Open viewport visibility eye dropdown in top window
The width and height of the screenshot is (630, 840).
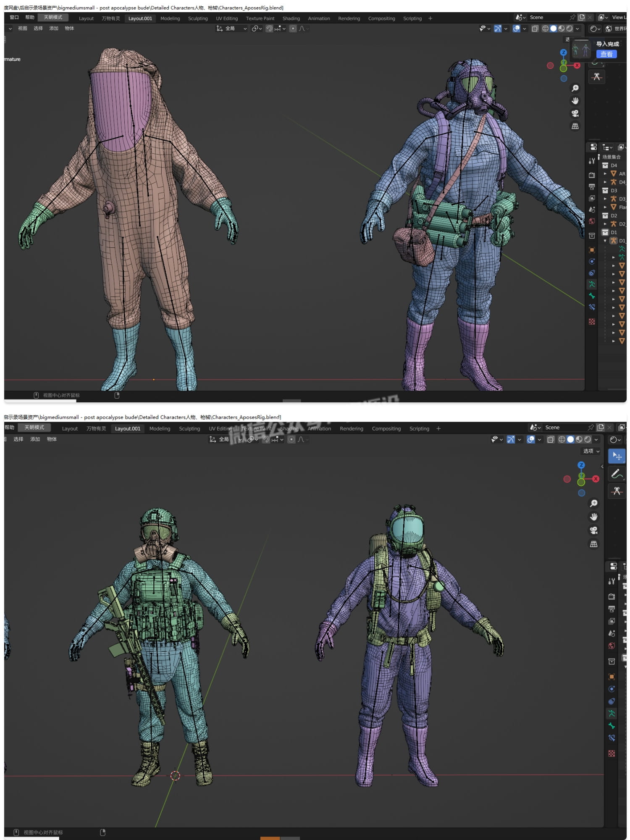pos(485,29)
